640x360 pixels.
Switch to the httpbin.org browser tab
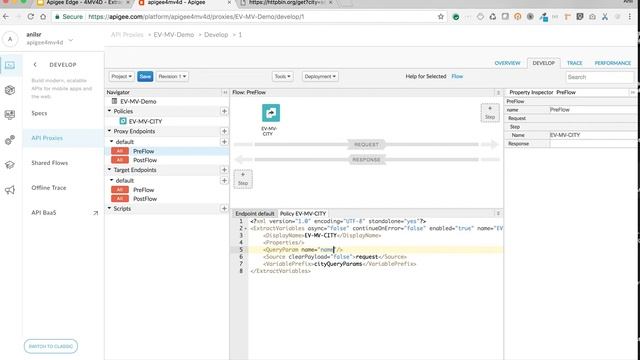[287, 3]
